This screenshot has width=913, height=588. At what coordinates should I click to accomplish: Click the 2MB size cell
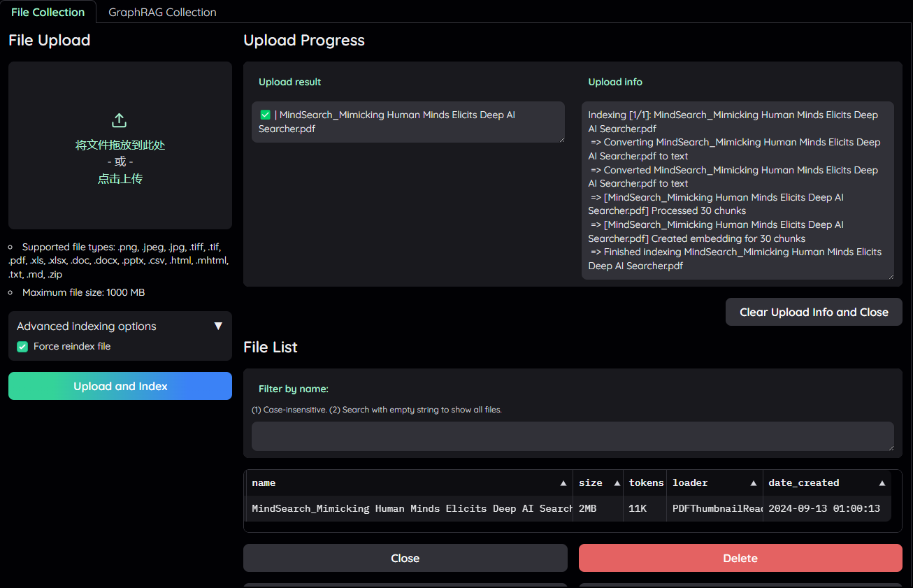click(598, 508)
